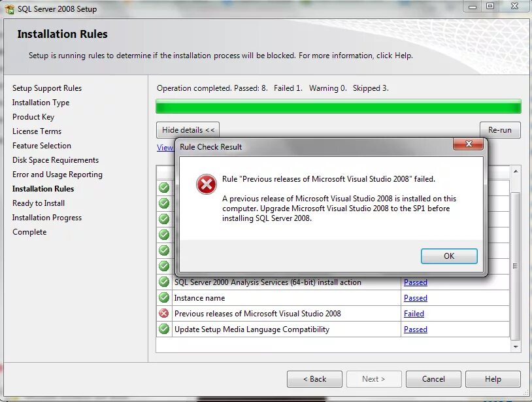
Task: Select Installation Progress step
Action: (x=47, y=218)
